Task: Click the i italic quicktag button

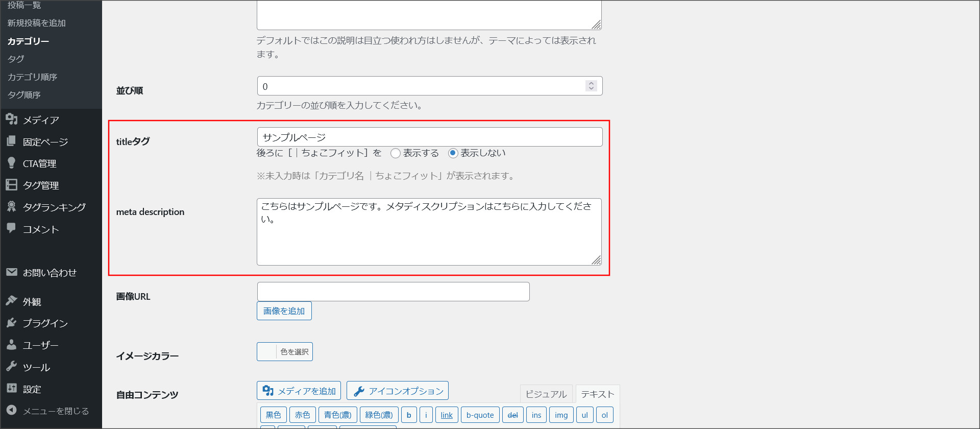Action: click(426, 415)
